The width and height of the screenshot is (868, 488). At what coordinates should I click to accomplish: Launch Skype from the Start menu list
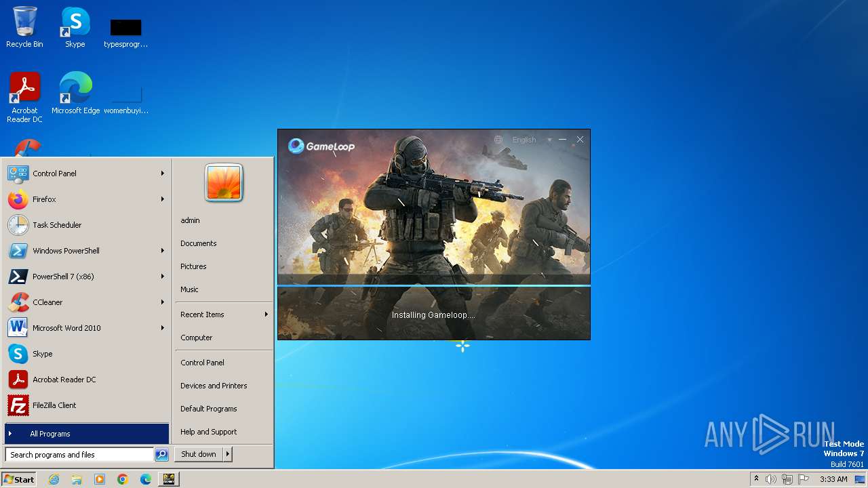coord(87,354)
